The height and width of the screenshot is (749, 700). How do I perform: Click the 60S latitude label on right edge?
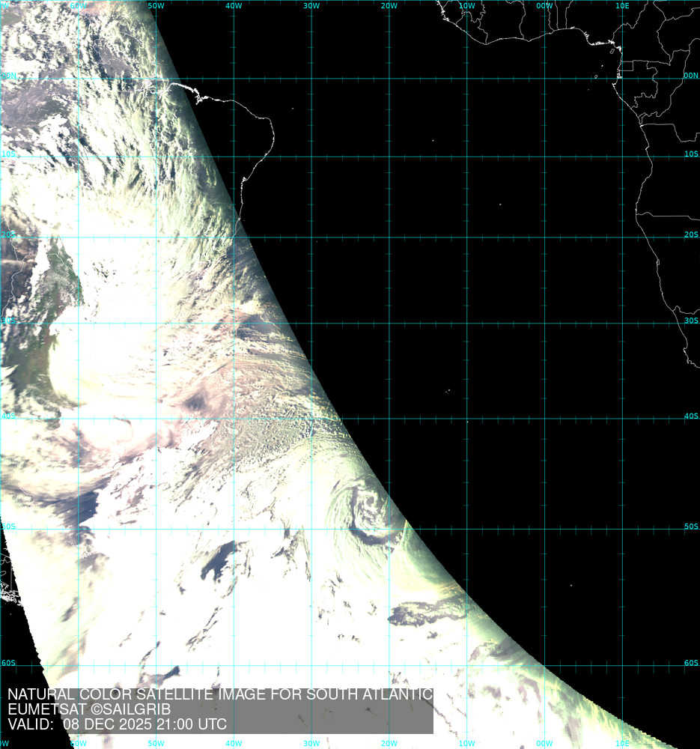[x=690, y=663]
